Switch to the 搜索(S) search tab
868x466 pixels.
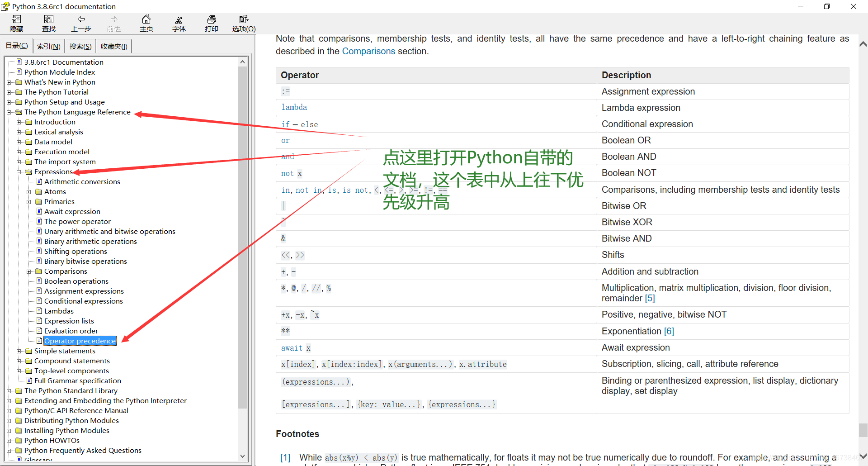80,46
